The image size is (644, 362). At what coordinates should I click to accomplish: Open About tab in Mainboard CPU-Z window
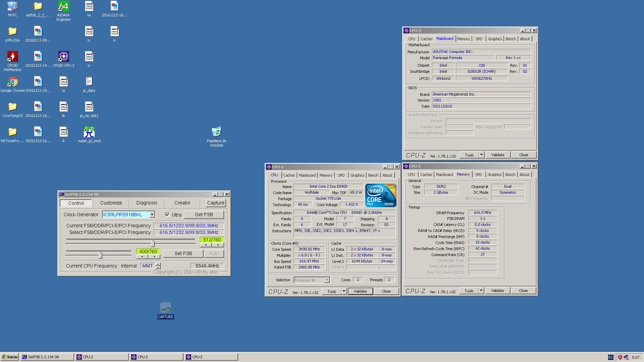[525, 39]
